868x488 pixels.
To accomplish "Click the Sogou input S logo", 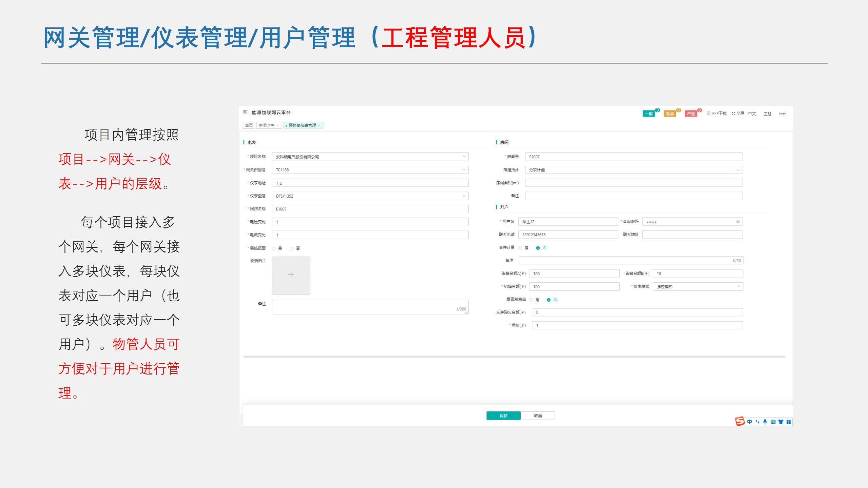I will point(739,421).
